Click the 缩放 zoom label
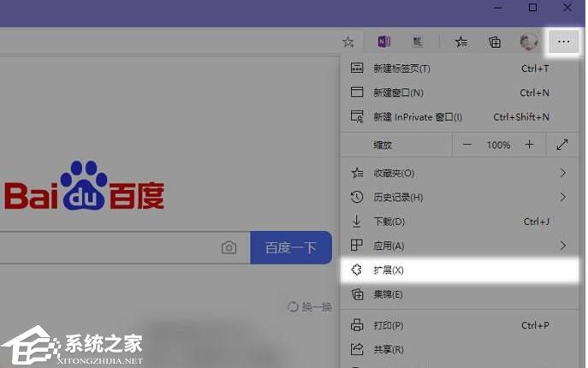Screen dimensions: 588x368 (x=383, y=145)
